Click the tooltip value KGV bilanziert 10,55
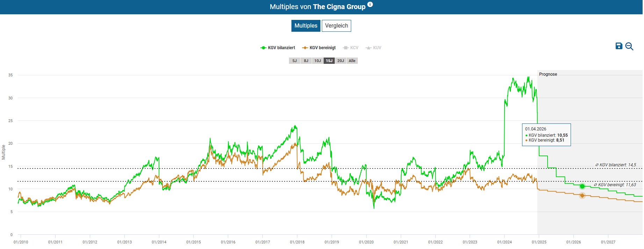This screenshot has height=249, width=644. [x=547, y=135]
